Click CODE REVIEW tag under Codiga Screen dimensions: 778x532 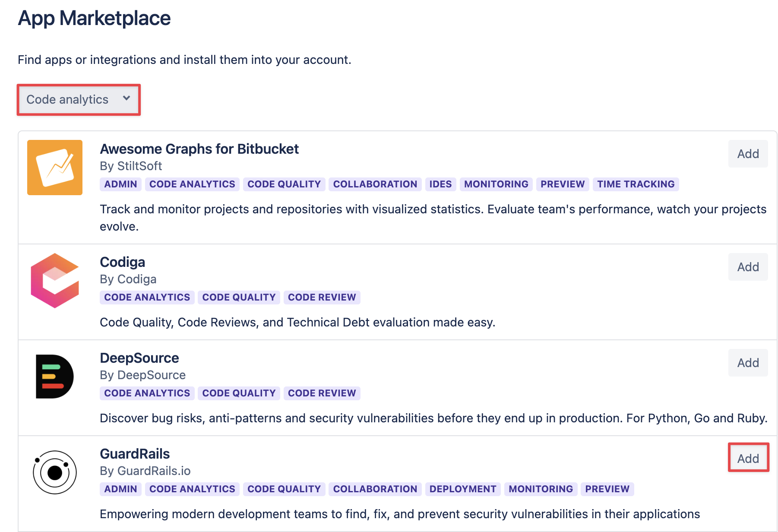tap(322, 298)
